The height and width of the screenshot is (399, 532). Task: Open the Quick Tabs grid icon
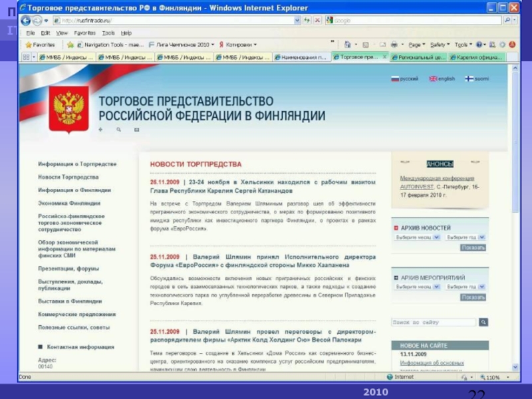click(x=26, y=57)
